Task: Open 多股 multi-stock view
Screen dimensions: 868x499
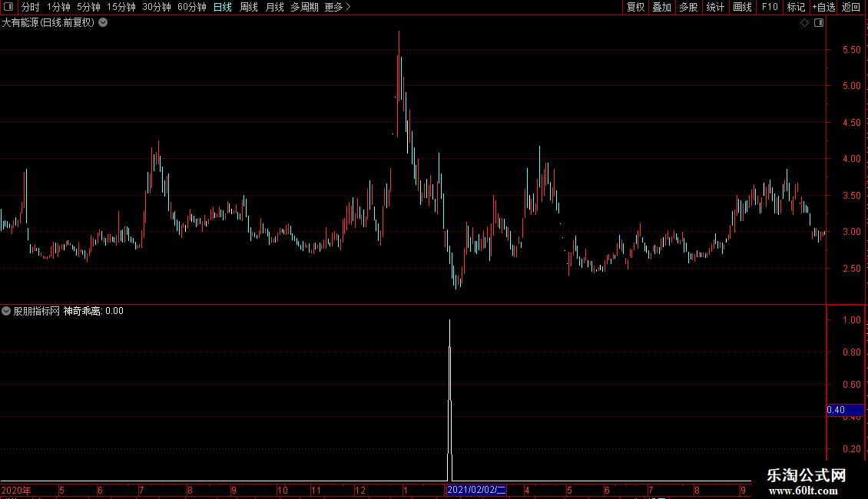Action: pyautogui.click(x=688, y=7)
